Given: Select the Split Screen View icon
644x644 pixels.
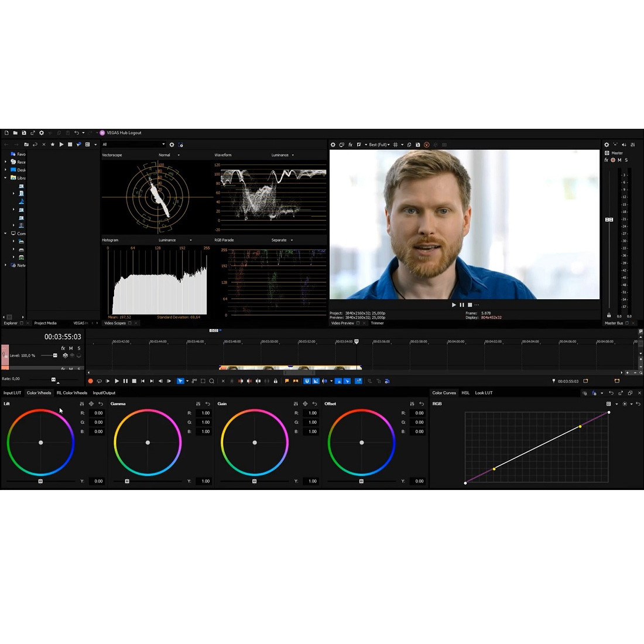Looking at the screenshot, I should pos(358,145).
